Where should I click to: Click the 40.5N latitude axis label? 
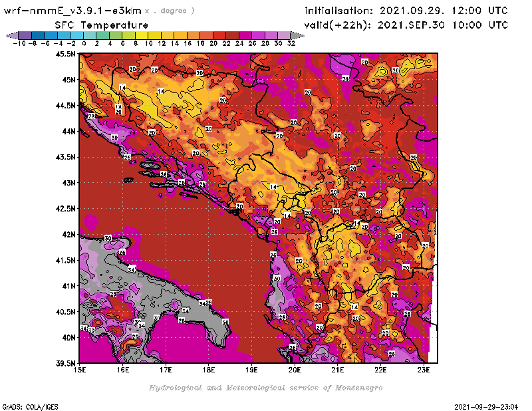pyautogui.click(x=65, y=312)
